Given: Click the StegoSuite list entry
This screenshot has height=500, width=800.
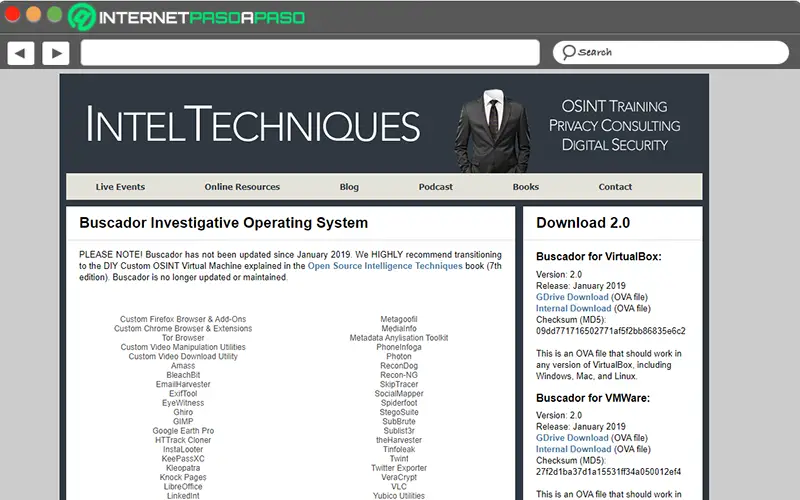Looking at the screenshot, I should [x=399, y=412].
